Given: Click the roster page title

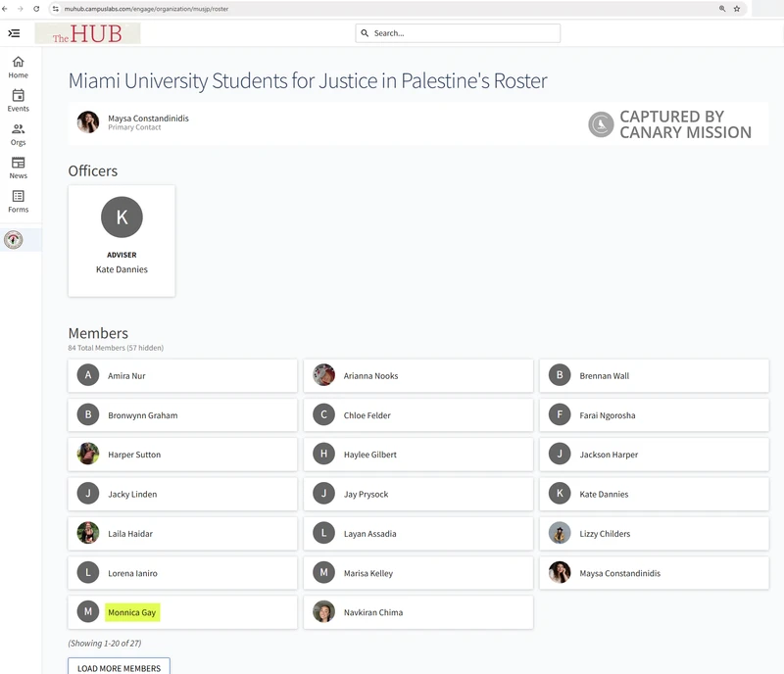Looking at the screenshot, I should [308, 80].
